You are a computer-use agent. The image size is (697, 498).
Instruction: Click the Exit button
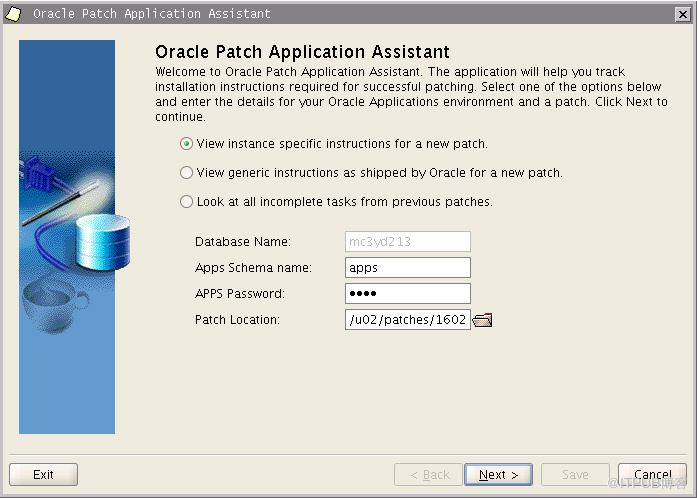(43, 474)
